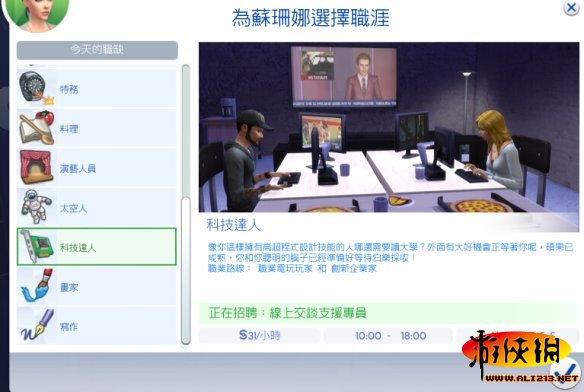Select the 特務 secret agent career icon
This screenshot has width=584, height=392.
pos(36,88)
